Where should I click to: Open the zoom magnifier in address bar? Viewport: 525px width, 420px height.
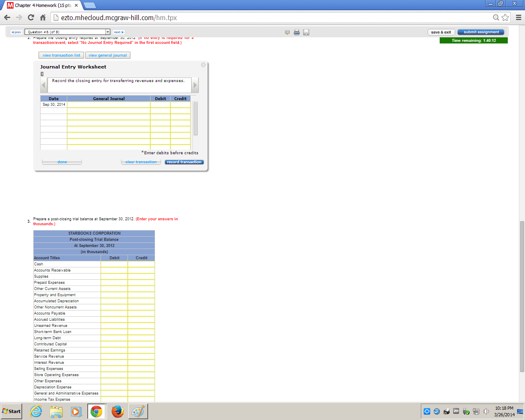(x=496, y=18)
